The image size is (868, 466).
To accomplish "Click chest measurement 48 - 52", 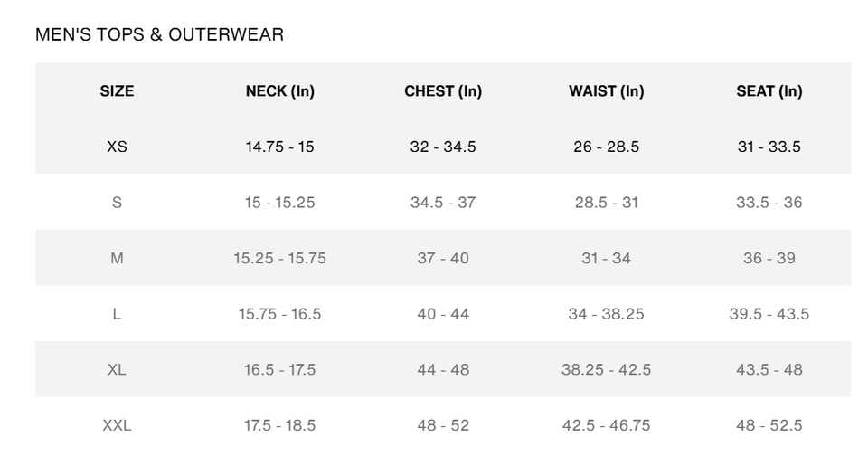I will [443, 425].
